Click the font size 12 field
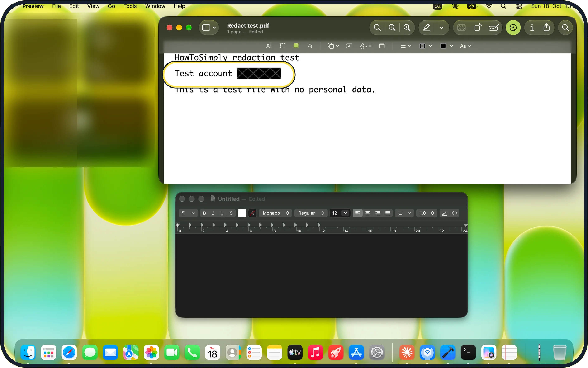Image resolution: width=588 pixels, height=368 pixels. tap(335, 213)
